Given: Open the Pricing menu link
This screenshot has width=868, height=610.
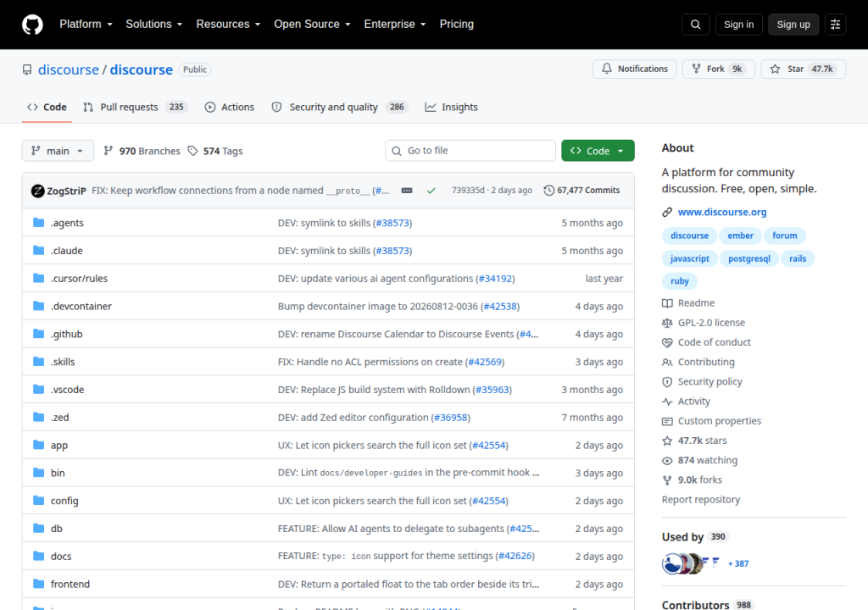Looking at the screenshot, I should tap(457, 25).
